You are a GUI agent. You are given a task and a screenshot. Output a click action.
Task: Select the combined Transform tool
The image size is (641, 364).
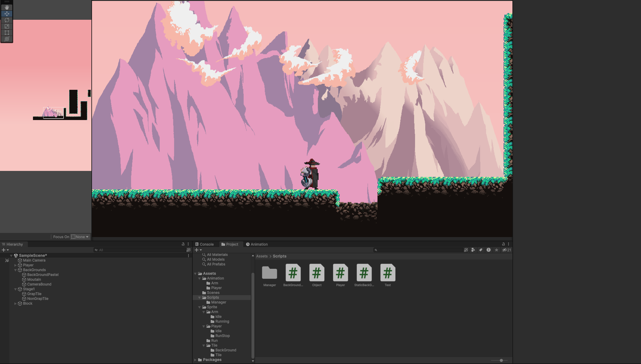pyautogui.click(x=7, y=39)
